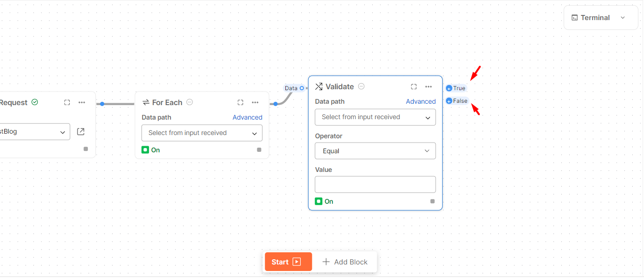Click Advanced link in Validate block

(420, 101)
